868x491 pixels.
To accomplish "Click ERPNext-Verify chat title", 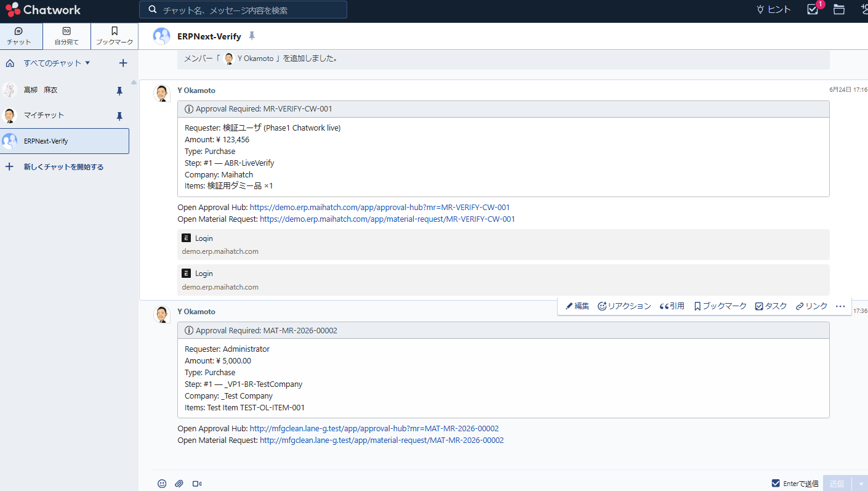I will pyautogui.click(x=209, y=37).
